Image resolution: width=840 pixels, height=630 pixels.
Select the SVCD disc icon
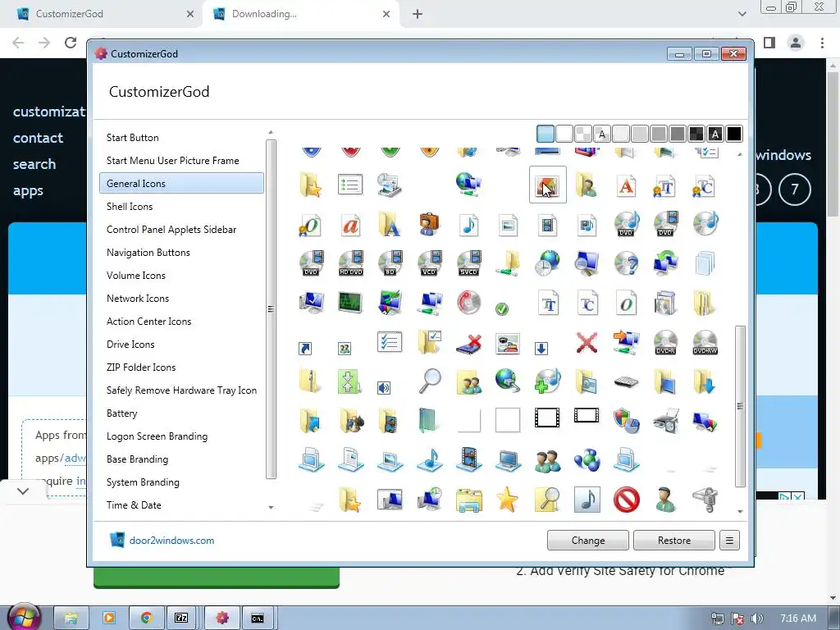(468, 263)
